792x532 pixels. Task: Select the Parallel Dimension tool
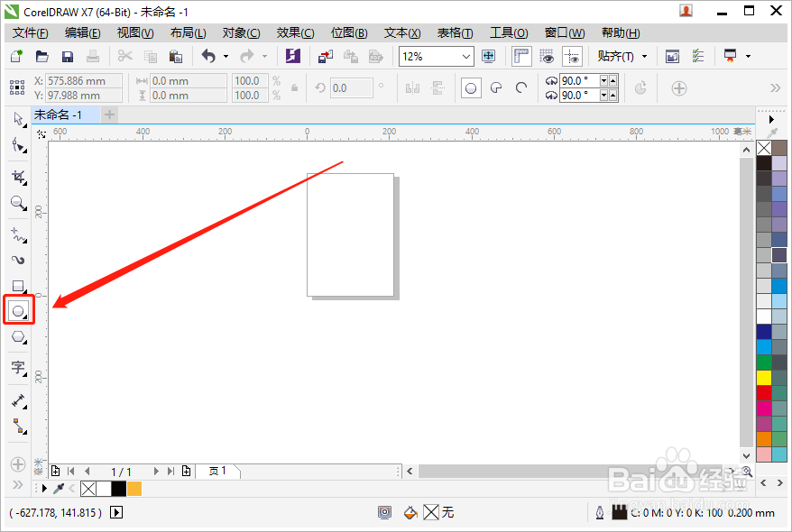[x=19, y=400]
